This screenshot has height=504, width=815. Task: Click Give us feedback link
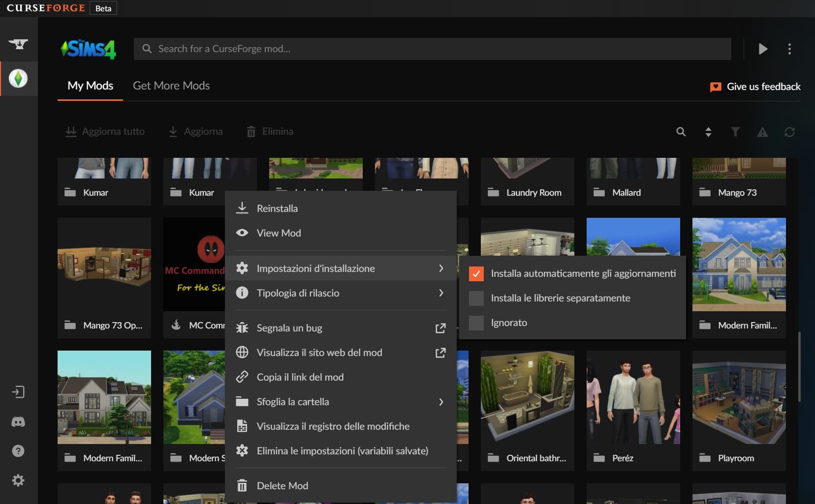(755, 87)
